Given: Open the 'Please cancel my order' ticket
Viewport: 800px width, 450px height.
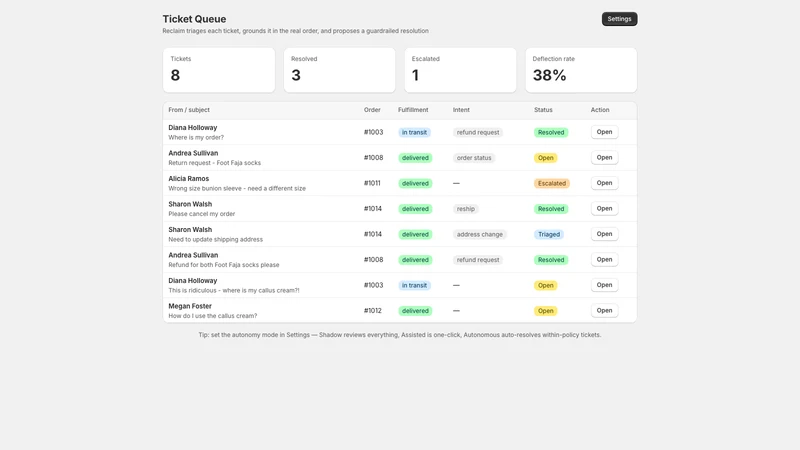Looking at the screenshot, I should pyautogui.click(x=604, y=209).
